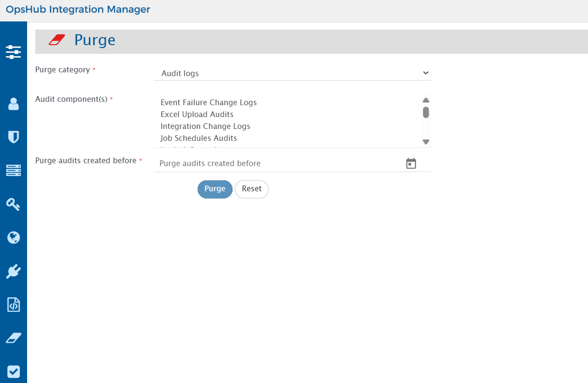This screenshot has height=383, width=588.
Task: Choose Integration Change Logs component
Action: 205,127
